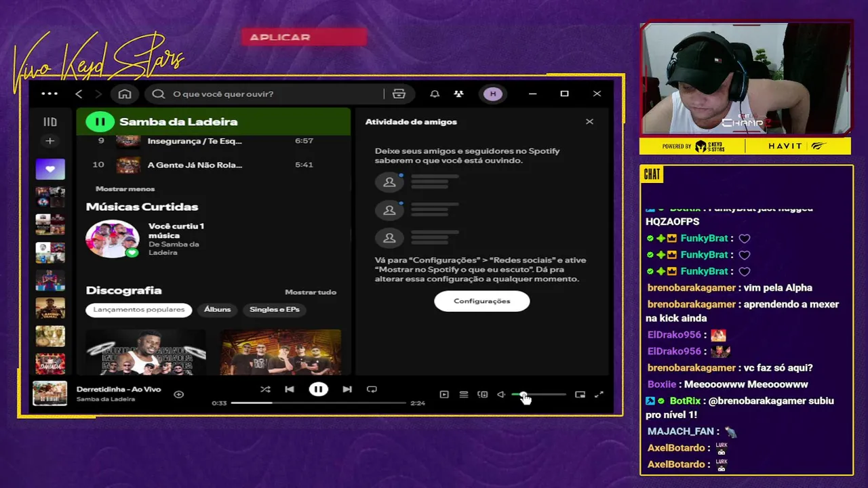
Task: Click the round Músicas Curtidas artist image
Action: (112, 239)
